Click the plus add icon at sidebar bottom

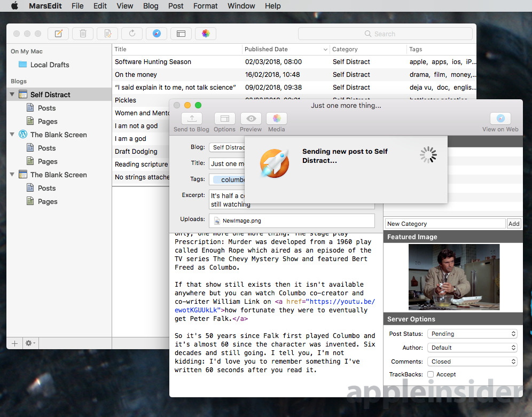(x=14, y=343)
